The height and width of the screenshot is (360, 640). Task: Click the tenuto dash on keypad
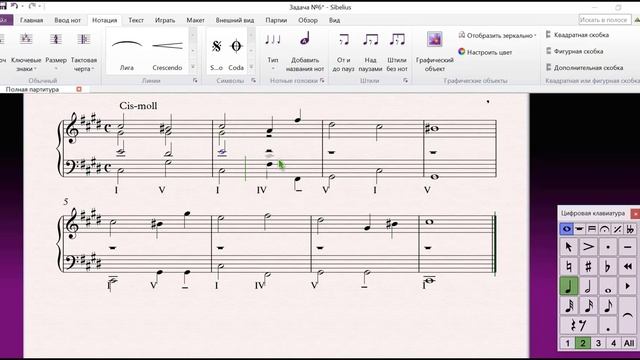click(628, 247)
